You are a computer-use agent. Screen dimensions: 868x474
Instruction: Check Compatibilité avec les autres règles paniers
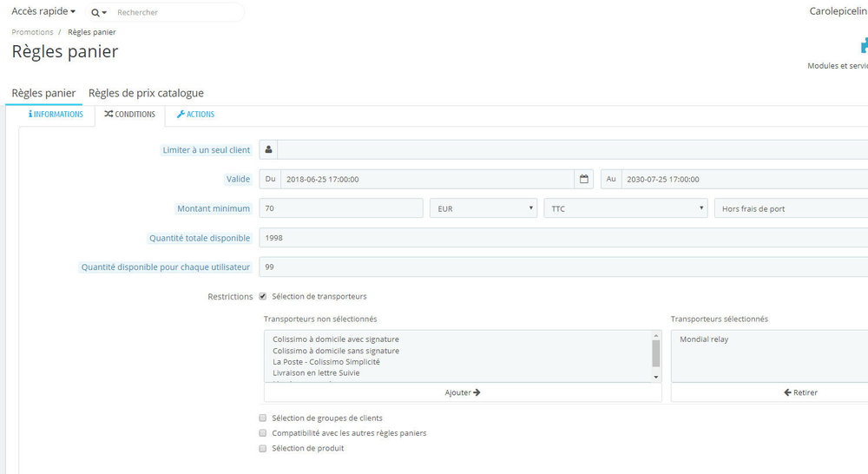[263, 433]
